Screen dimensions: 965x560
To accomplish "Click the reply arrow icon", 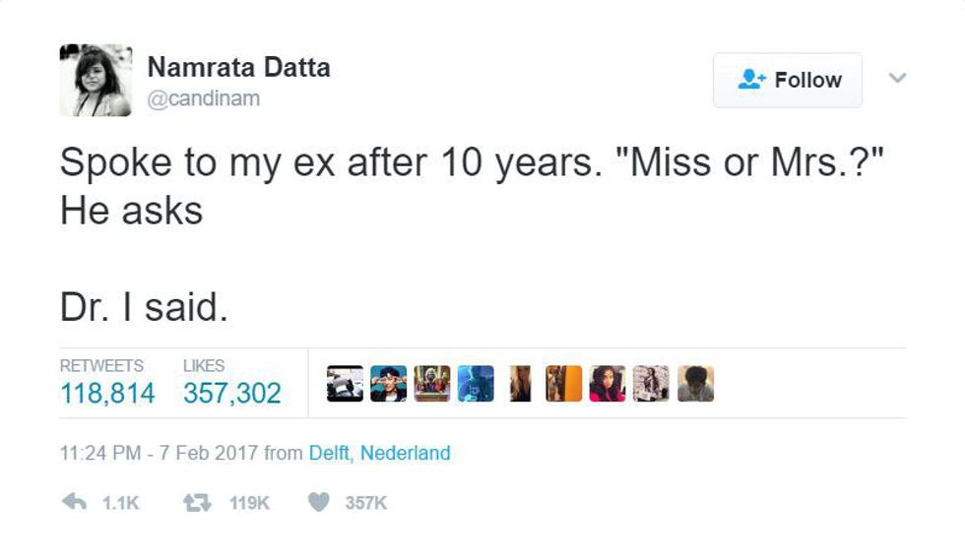I will [x=75, y=502].
